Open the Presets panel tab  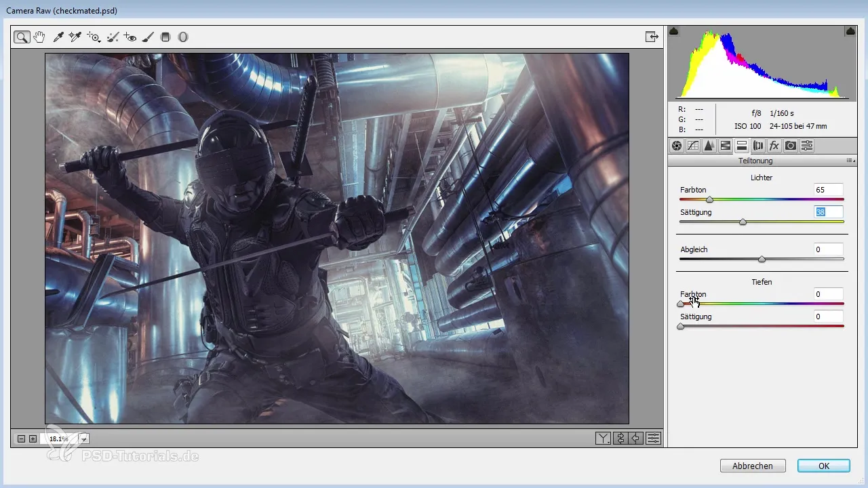point(807,146)
